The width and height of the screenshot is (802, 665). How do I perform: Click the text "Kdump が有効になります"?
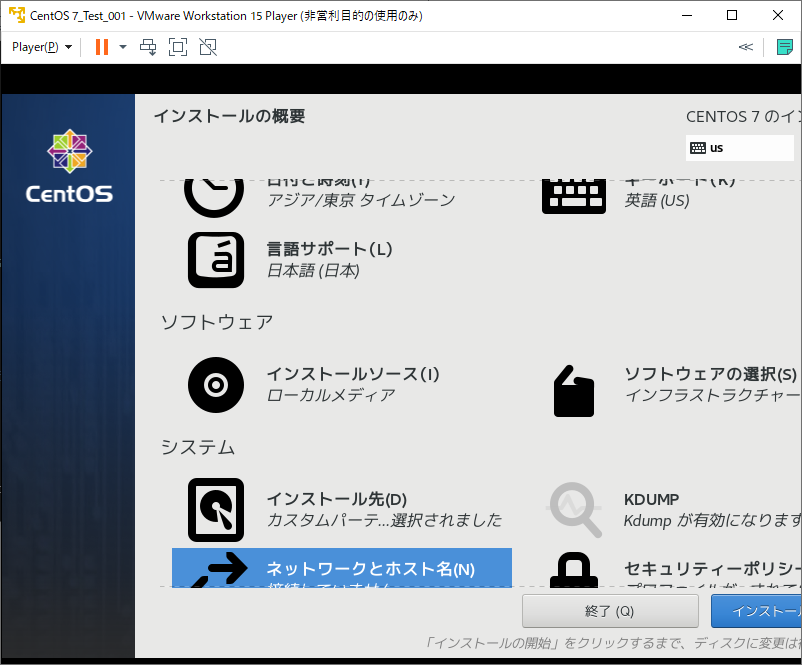pyautogui.click(x=712, y=520)
